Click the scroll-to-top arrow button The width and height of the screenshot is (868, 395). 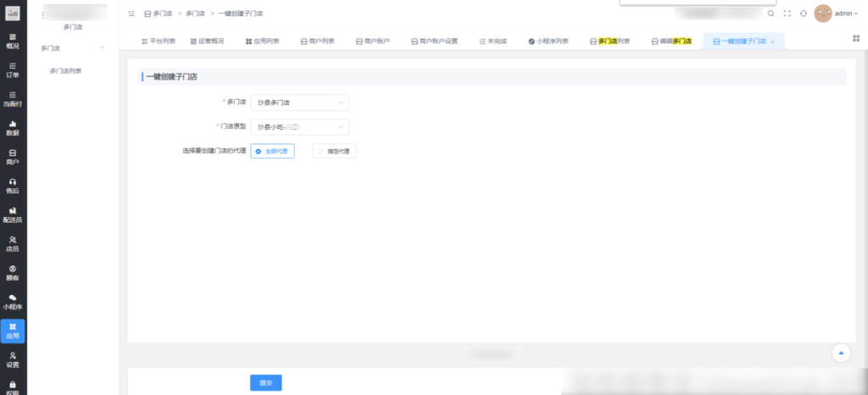pos(841,353)
